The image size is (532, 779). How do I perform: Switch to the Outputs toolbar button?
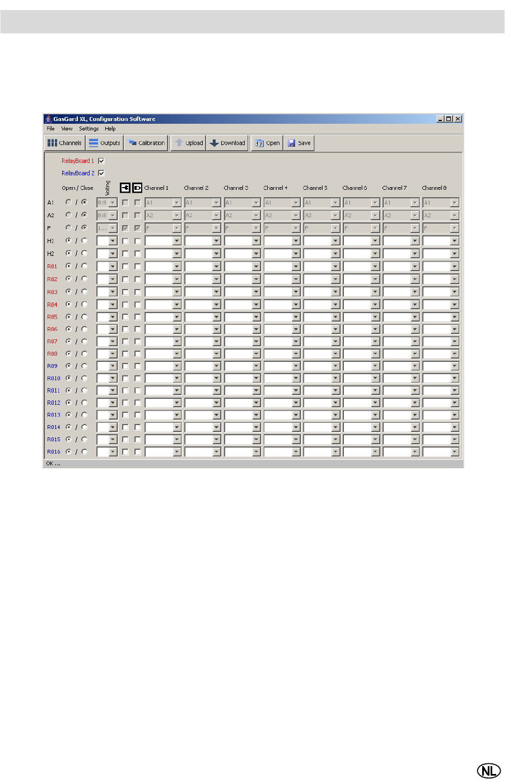pos(105,143)
